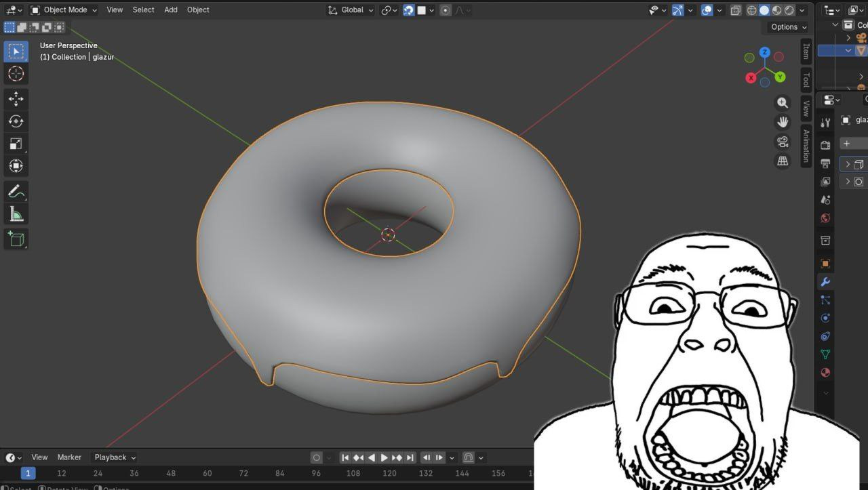Pick the Annotate pencil tool
Screen dimensions: 868x490
click(x=16, y=192)
